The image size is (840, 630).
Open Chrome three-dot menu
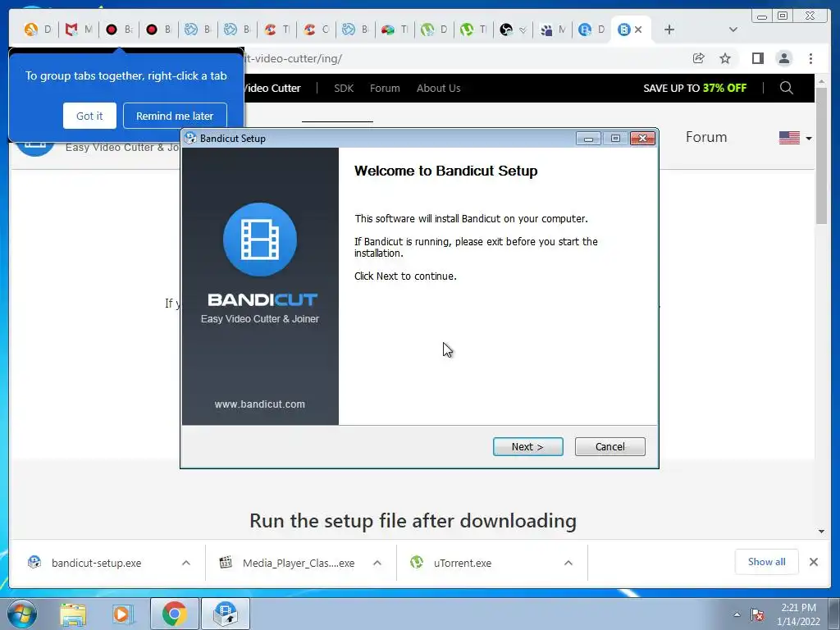click(x=810, y=58)
